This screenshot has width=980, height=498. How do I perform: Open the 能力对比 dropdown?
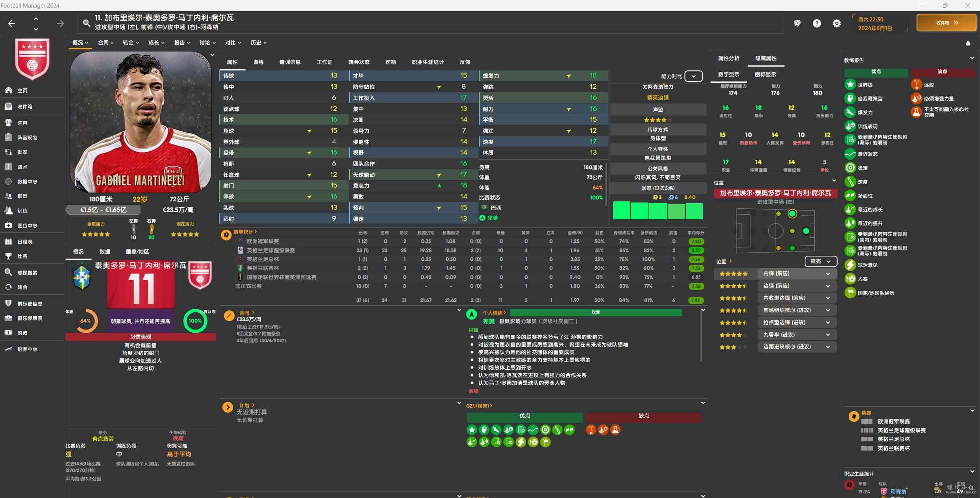[693, 76]
